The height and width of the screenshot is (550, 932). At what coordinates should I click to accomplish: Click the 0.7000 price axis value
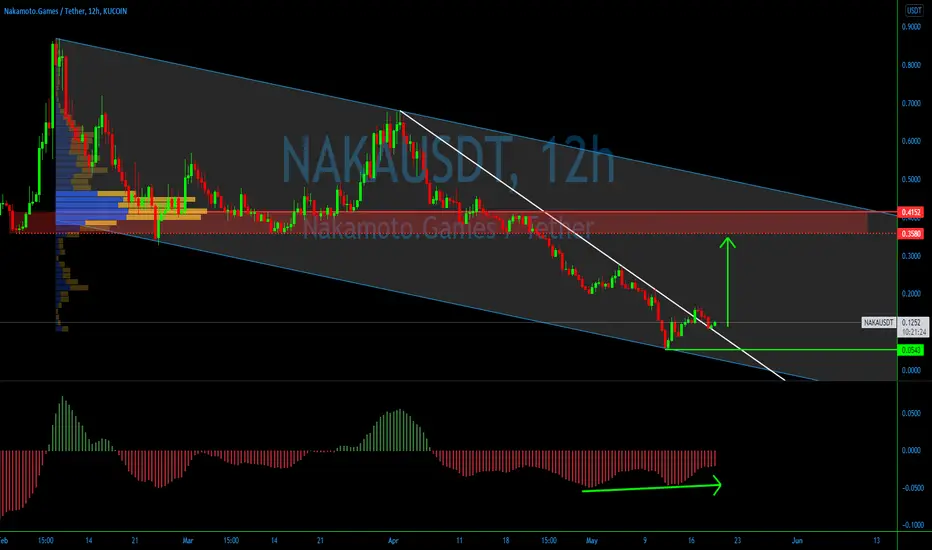pos(911,103)
